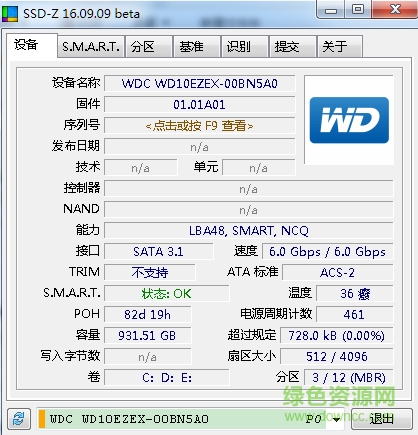
Task: Click the firmware value 01.01A01
Action: coord(200,105)
